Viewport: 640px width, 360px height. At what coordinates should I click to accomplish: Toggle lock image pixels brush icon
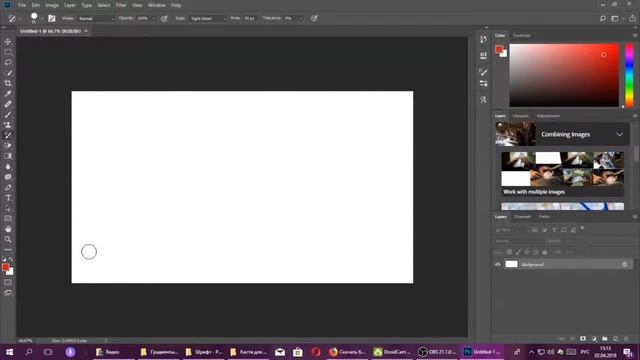coord(518,252)
